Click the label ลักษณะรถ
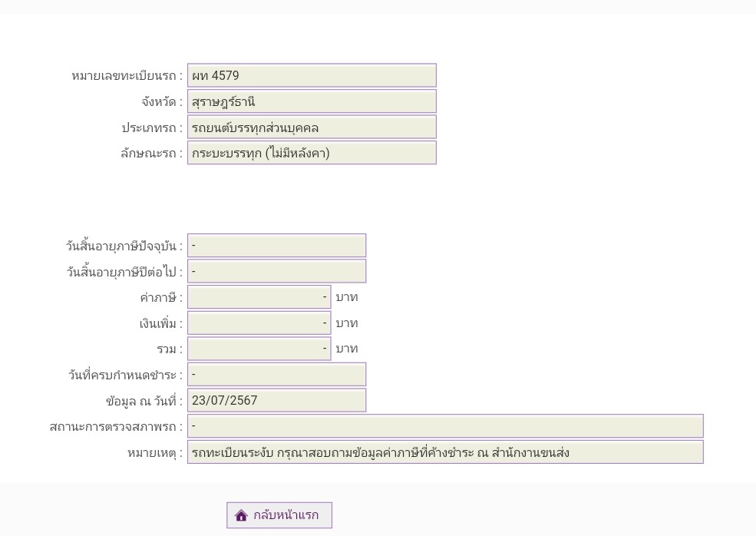The image size is (756, 536). [x=151, y=154]
